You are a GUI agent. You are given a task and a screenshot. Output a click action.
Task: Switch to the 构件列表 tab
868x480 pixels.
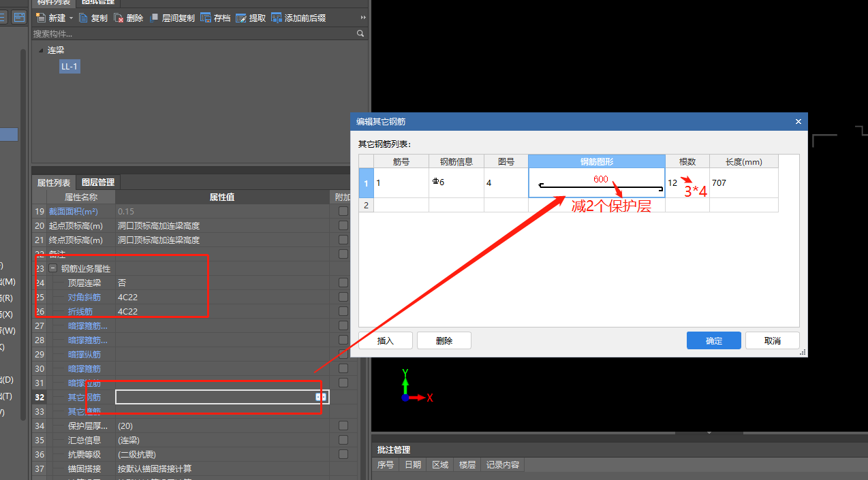pyautogui.click(x=54, y=3)
